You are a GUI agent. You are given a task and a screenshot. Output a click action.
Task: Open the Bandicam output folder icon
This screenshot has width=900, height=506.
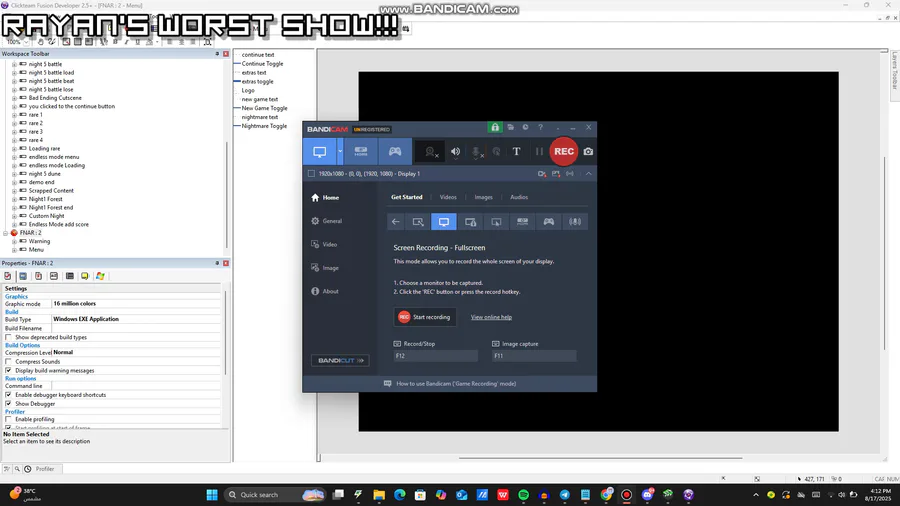[510, 127]
